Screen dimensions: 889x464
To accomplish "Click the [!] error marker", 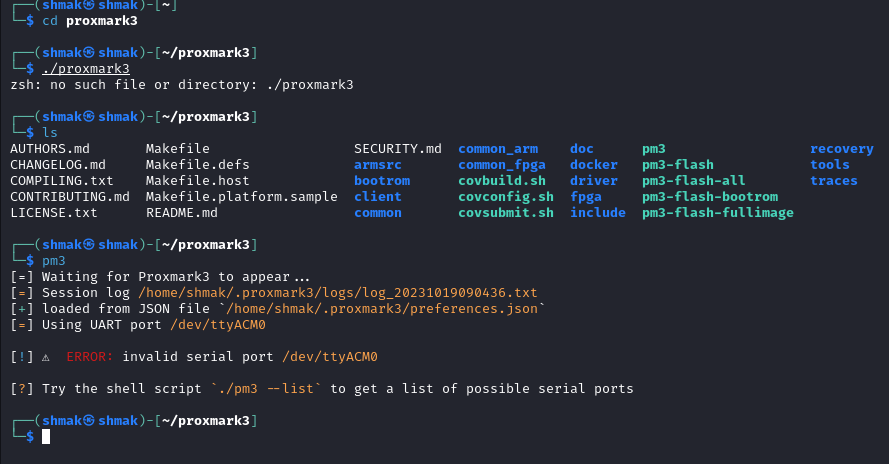I will coord(22,357).
